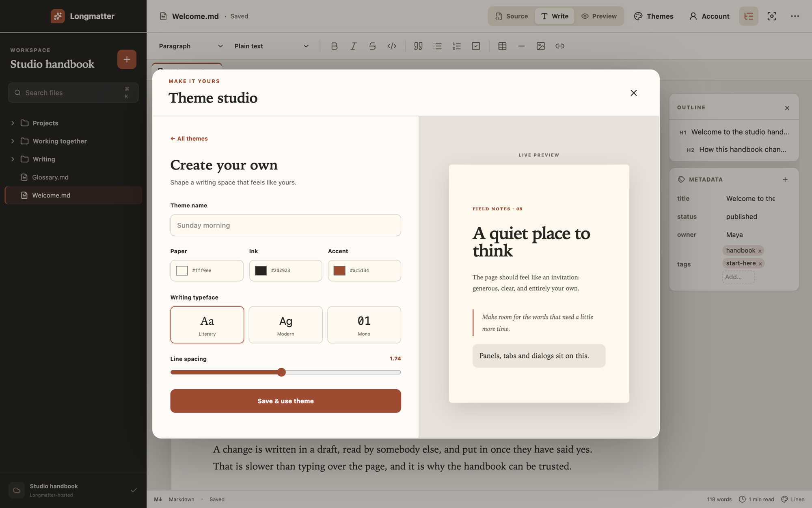Open the Account menu

pyautogui.click(x=709, y=16)
